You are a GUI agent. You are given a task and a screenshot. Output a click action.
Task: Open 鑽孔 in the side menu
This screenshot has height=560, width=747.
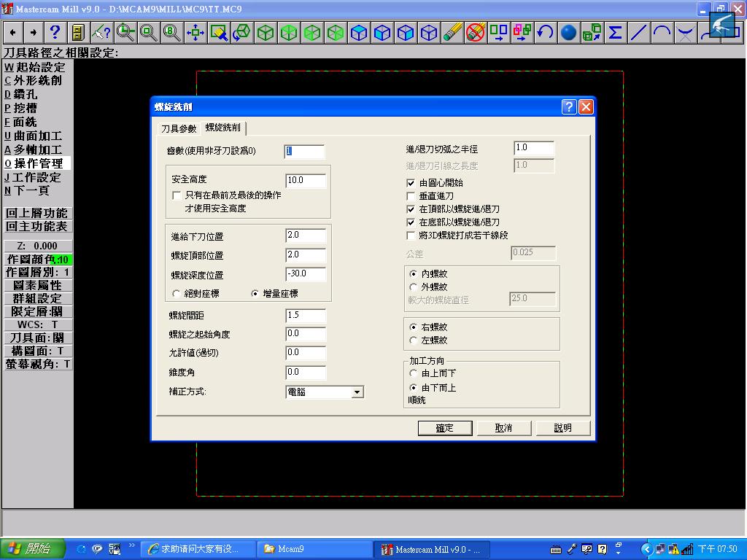[21, 94]
